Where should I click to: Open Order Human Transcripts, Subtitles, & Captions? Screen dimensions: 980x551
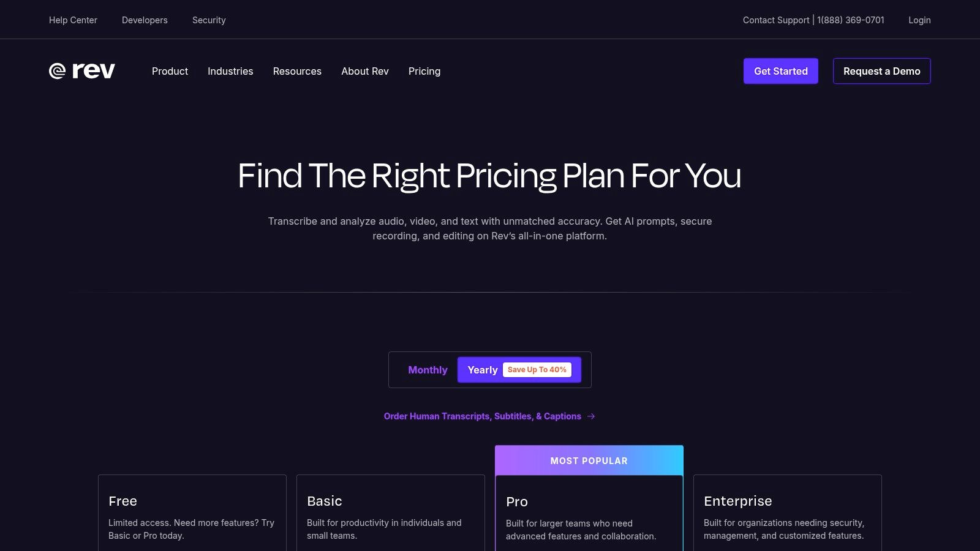tap(482, 416)
